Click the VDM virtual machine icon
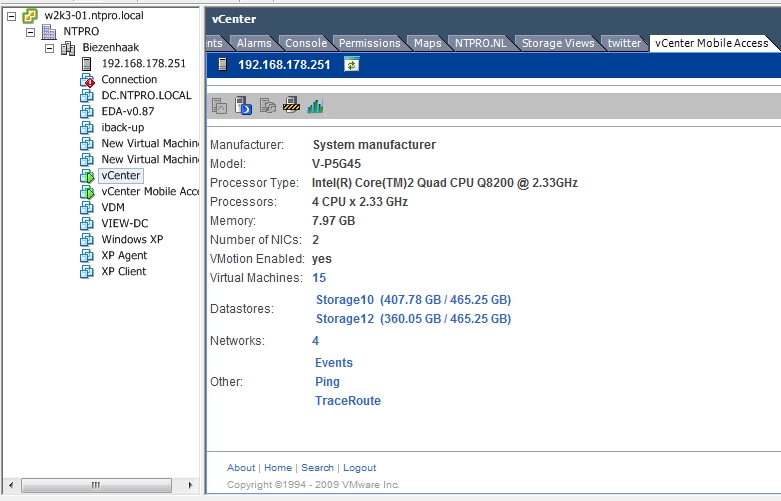Image resolution: width=781 pixels, height=501 pixels. pos(87,208)
